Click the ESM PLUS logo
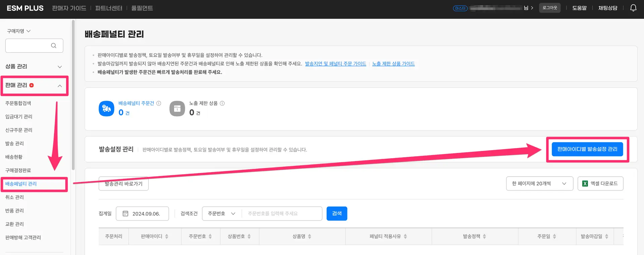 click(x=25, y=8)
